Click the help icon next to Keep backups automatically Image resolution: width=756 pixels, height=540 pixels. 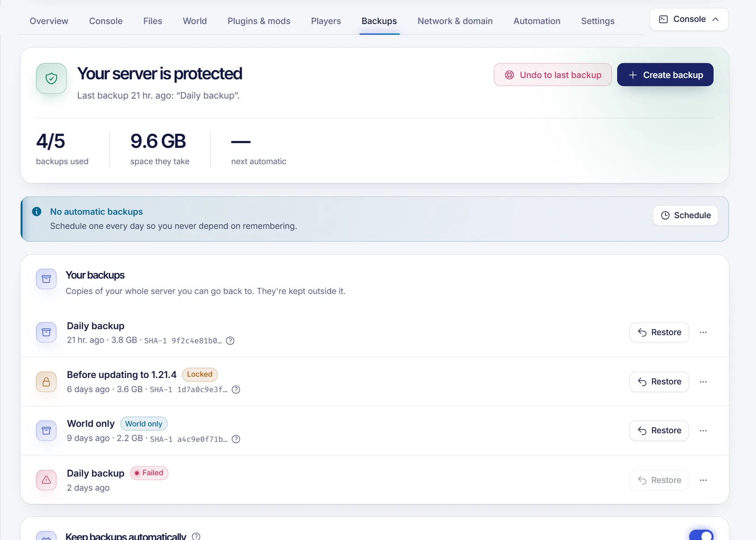point(196,536)
